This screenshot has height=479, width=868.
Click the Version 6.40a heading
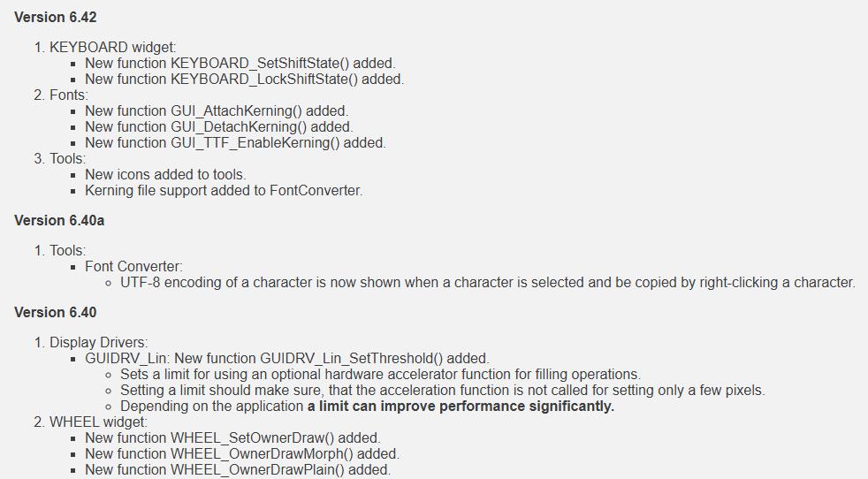[59, 220]
